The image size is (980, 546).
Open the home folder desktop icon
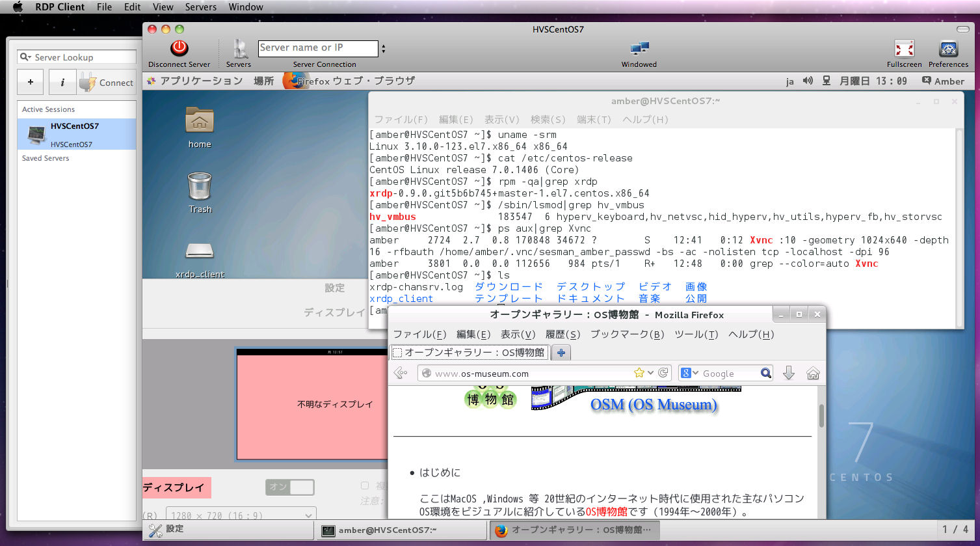pyautogui.click(x=200, y=127)
